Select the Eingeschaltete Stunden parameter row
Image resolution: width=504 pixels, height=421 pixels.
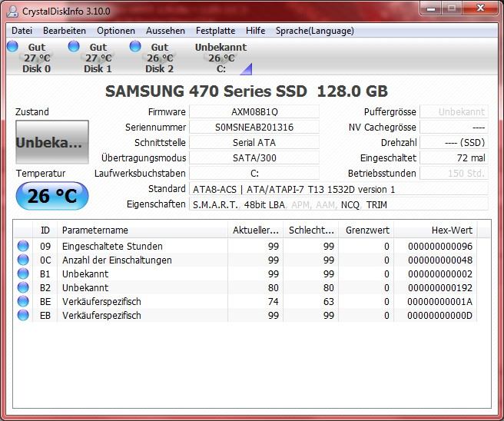click(x=246, y=246)
